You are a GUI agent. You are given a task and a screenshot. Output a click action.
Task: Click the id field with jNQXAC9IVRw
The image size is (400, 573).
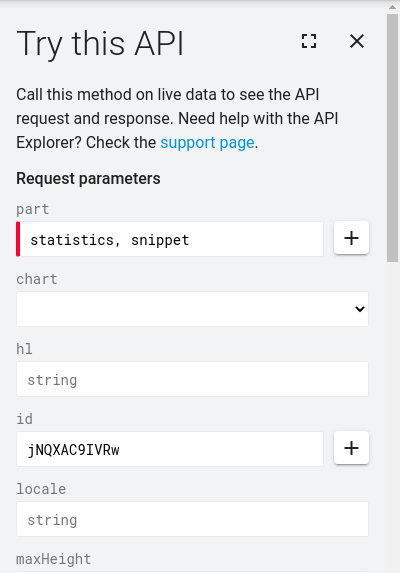[x=170, y=449]
